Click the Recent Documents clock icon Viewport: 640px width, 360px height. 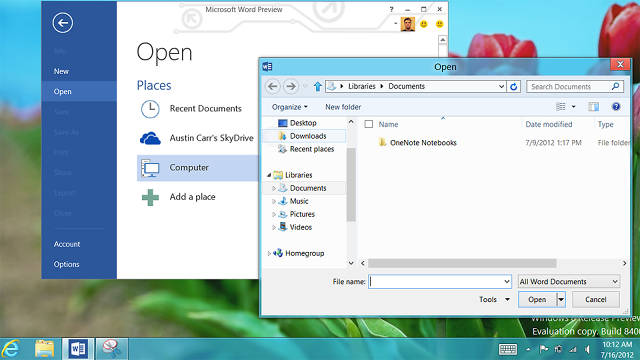[x=150, y=109]
